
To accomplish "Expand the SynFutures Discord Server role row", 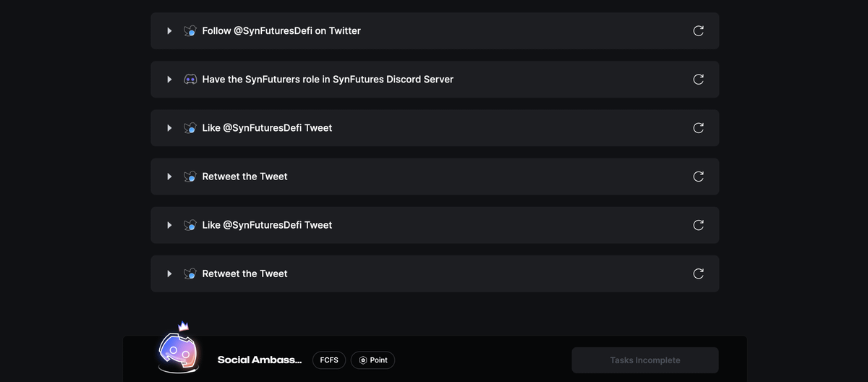I will [169, 80].
